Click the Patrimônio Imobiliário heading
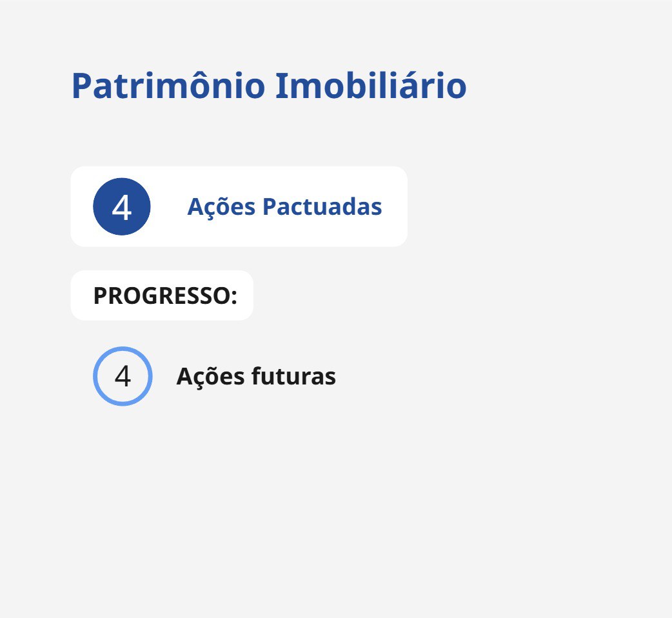 pyautogui.click(x=268, y=86)
